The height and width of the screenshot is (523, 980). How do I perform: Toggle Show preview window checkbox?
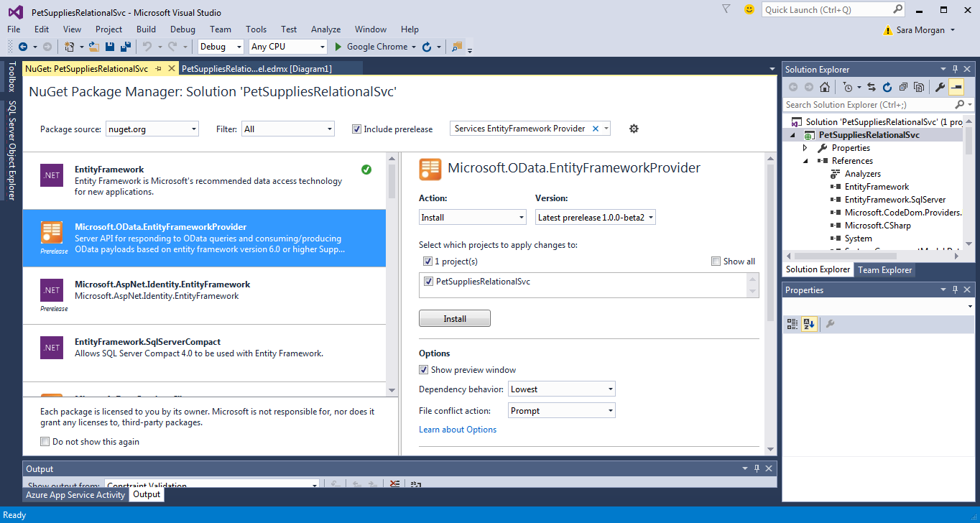424,370
